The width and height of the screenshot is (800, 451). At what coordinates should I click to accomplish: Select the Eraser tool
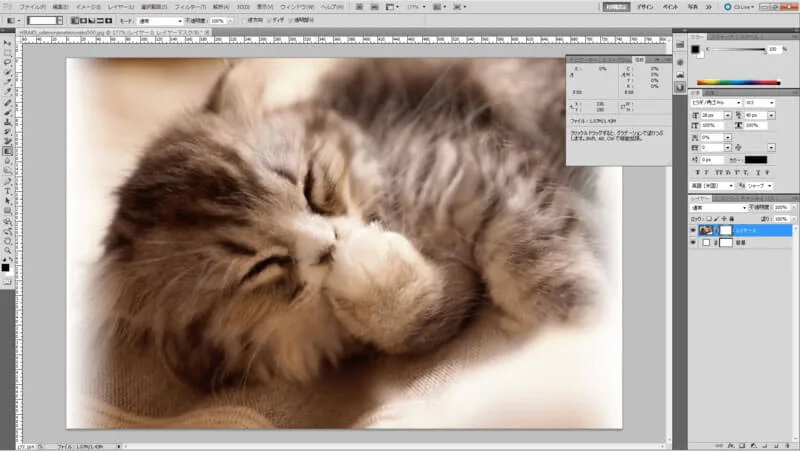(8, 141)
